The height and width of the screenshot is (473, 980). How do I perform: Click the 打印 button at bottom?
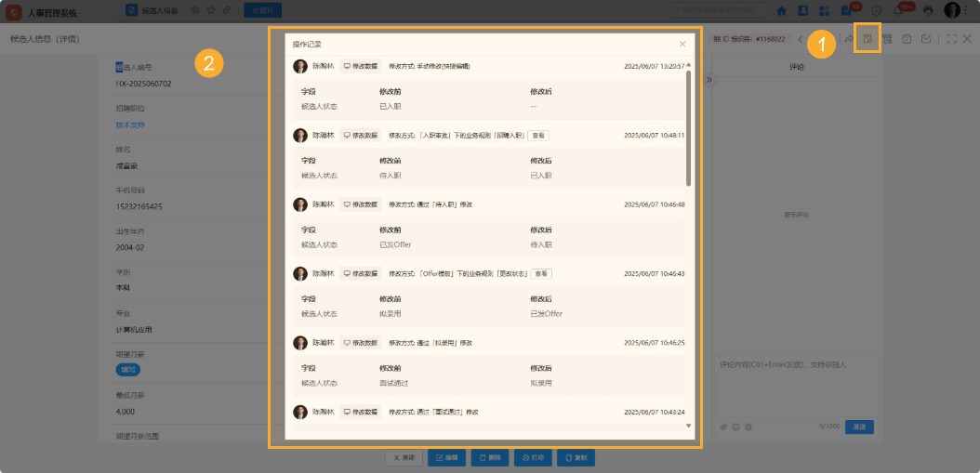coord(533,458)
